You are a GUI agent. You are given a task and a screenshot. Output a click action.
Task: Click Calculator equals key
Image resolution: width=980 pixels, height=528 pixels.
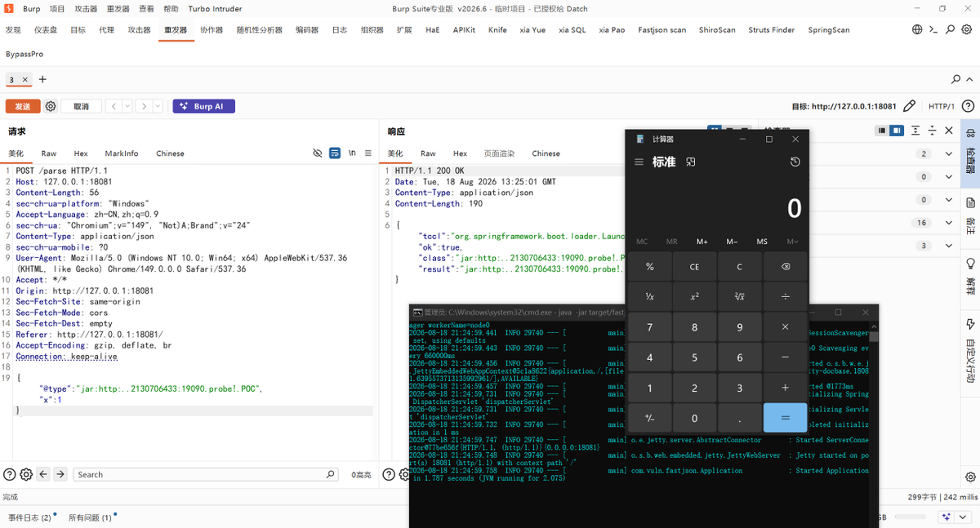[x=785, y=418]
